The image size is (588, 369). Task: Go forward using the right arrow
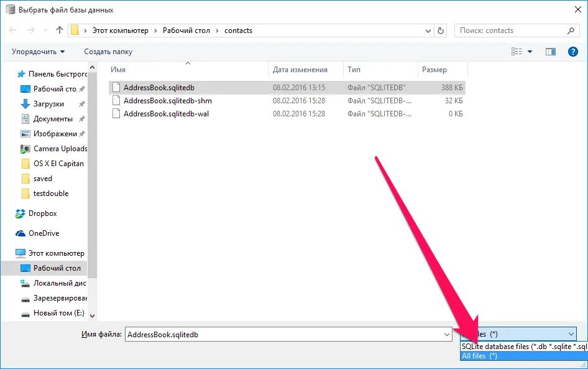click(x=30, y=30)
